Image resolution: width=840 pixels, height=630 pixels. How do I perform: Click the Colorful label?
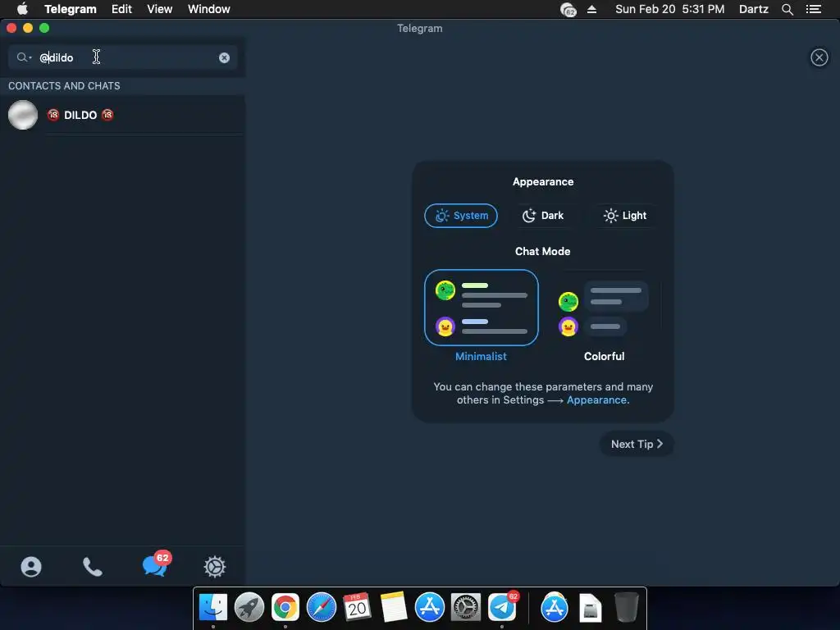pos(604,356)
